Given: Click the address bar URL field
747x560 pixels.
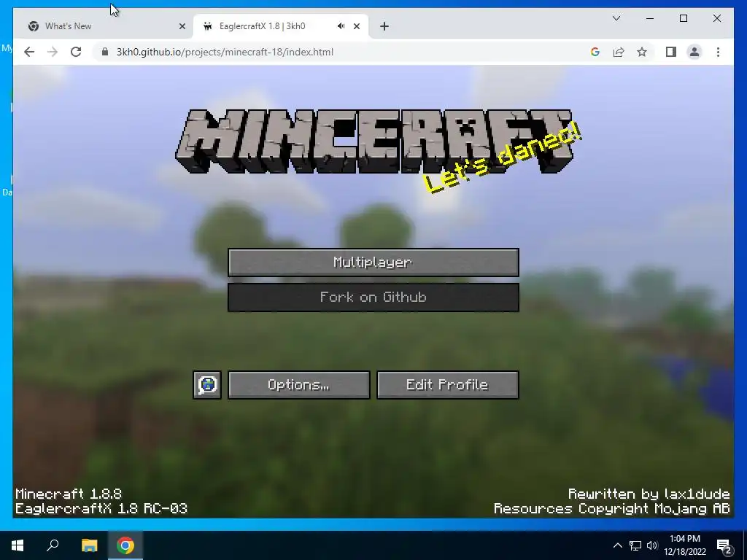Looking at the screenshot, I should tap(343, 52).
